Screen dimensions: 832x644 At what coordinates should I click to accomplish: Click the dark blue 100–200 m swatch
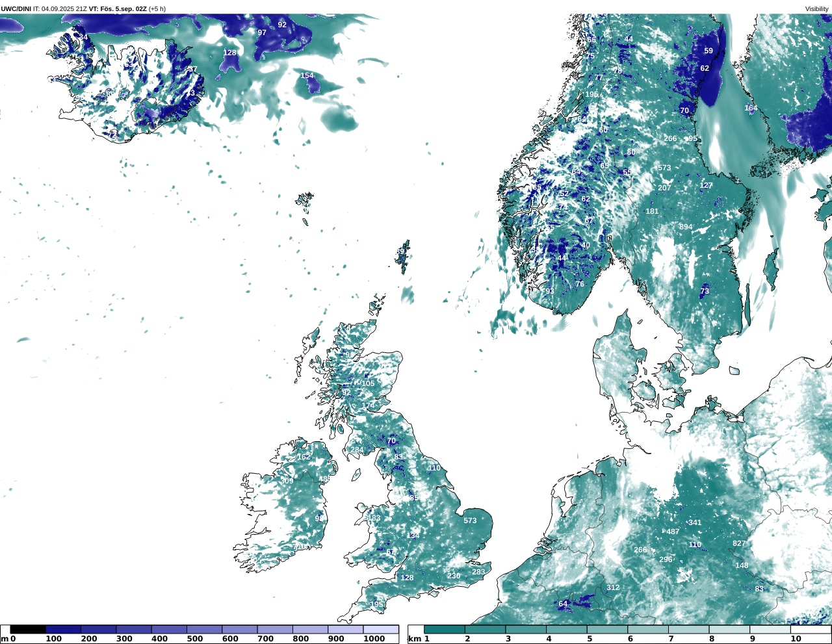(63, 629)
